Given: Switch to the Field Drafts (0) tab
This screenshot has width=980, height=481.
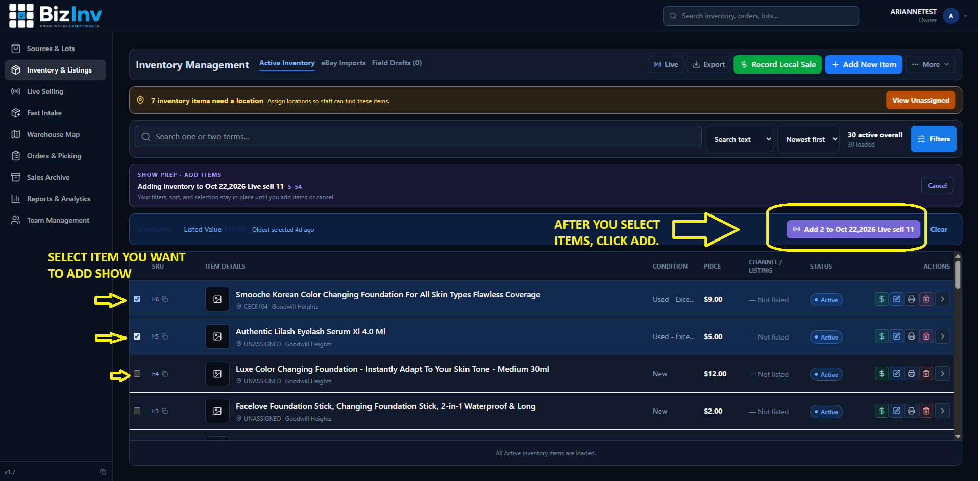Looking at the screenshot, I should [x=397, y=63].
